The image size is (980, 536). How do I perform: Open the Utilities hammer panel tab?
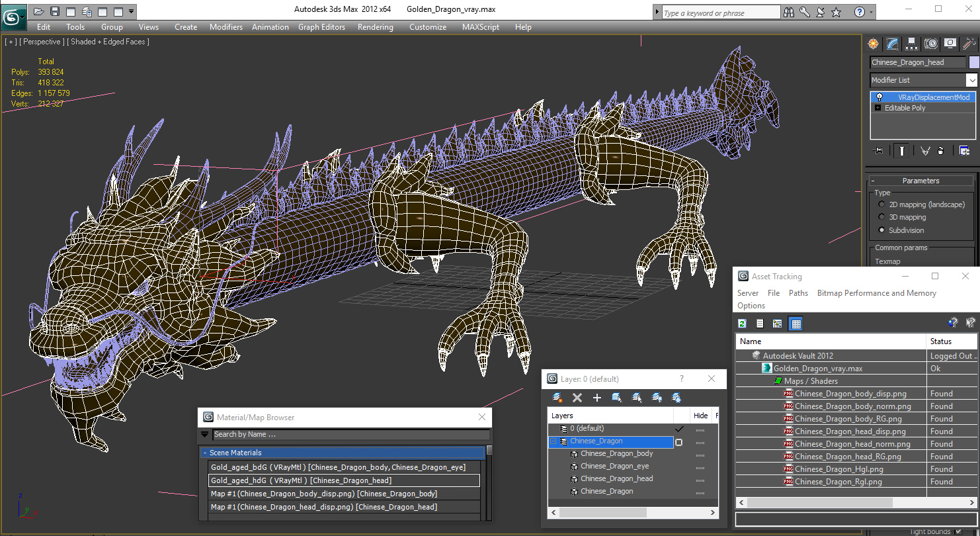click(x=969, y=44)
